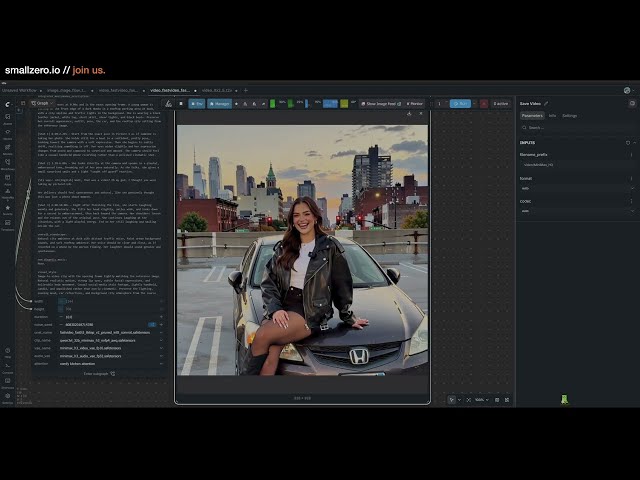Click the search field in properties panel
The image size is (640, 480).
pos(578,128)
